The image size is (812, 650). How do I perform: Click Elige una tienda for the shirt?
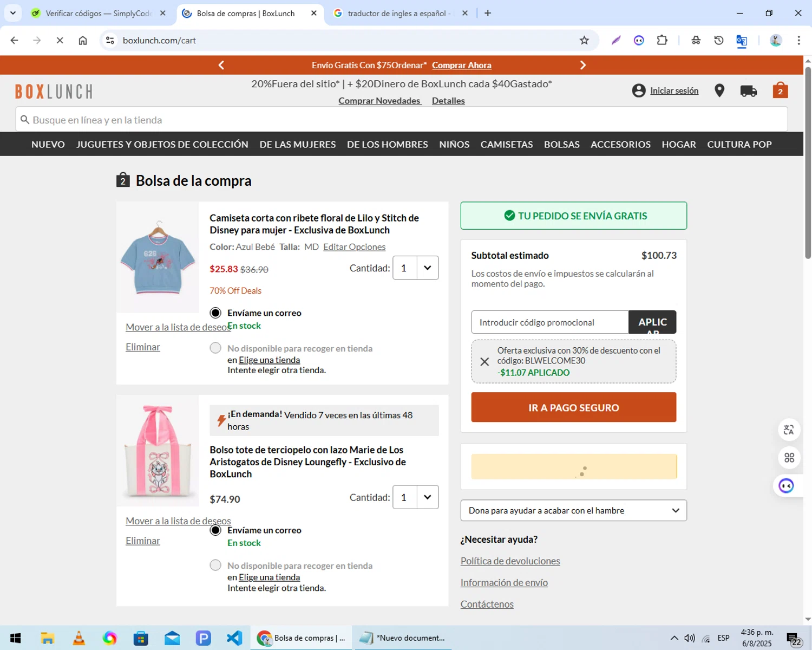click(269, 360)
